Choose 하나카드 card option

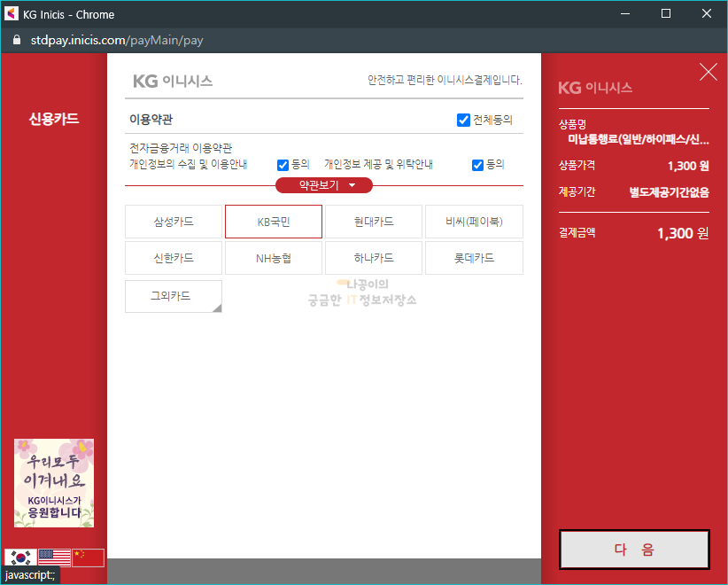(x=374, y=258)
